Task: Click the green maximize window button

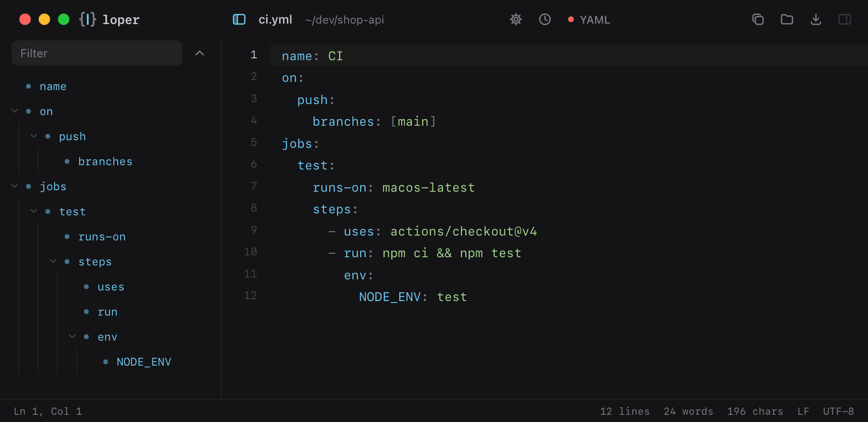Action: [64, 19]
